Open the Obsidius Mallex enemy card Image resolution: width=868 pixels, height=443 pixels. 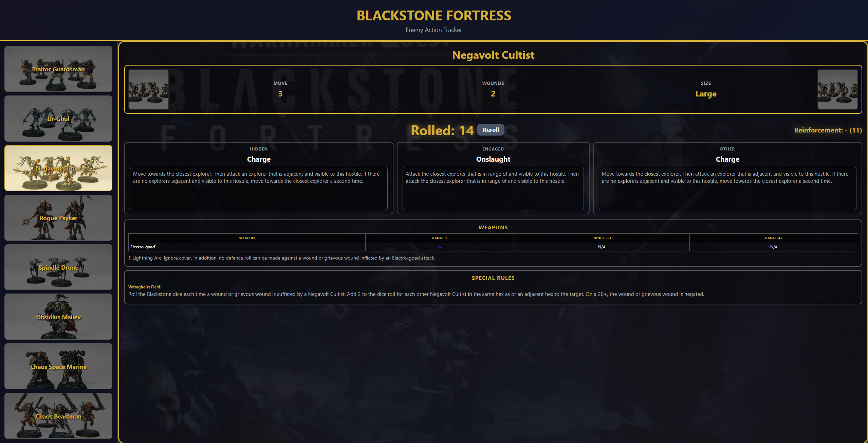[x=58, y=317]
